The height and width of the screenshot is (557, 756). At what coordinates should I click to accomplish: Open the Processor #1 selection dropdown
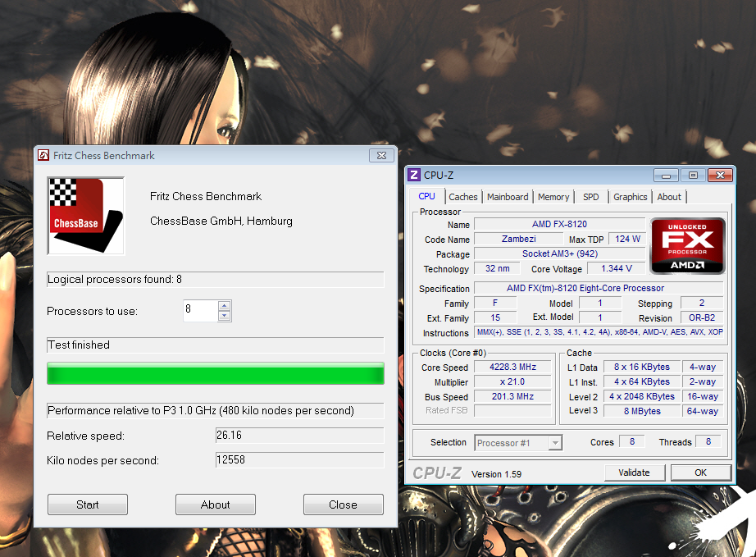coord(556,443)
